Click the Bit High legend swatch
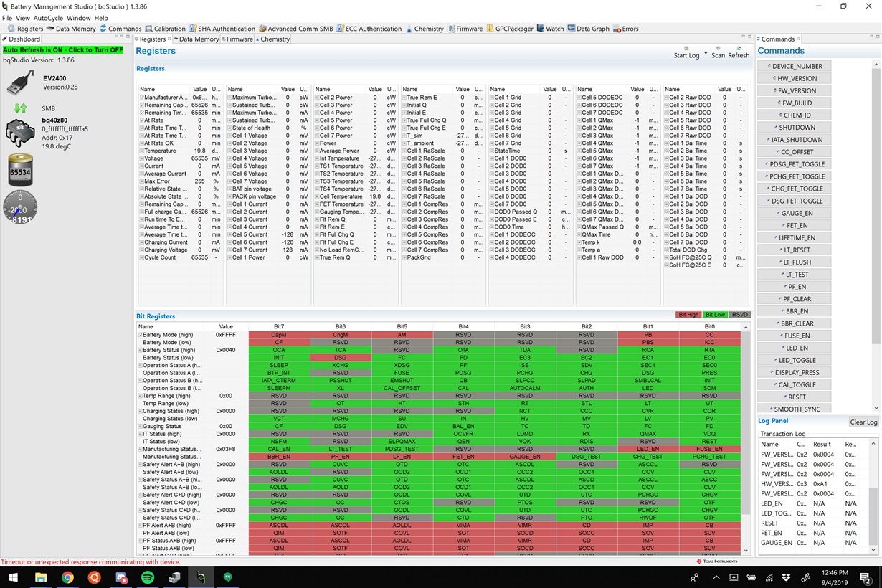Image resolution: width=882 pixels, height=588 pixels. 688,315
